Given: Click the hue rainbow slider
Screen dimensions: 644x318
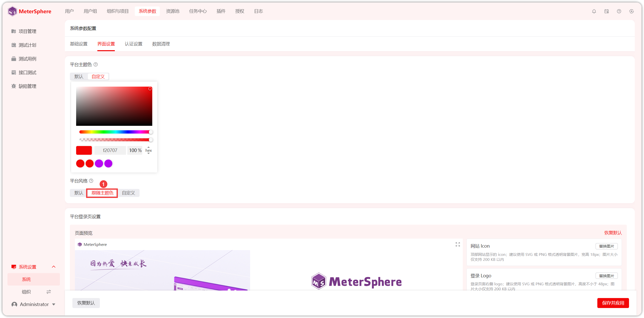Looking at the screenshot, I should pyautogui.click(x=116, y=132).
